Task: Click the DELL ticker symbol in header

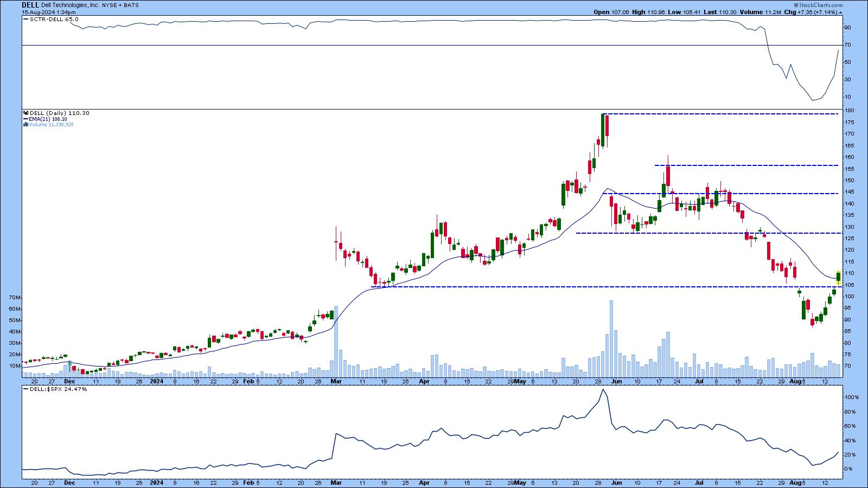Action: coord(30,5)
